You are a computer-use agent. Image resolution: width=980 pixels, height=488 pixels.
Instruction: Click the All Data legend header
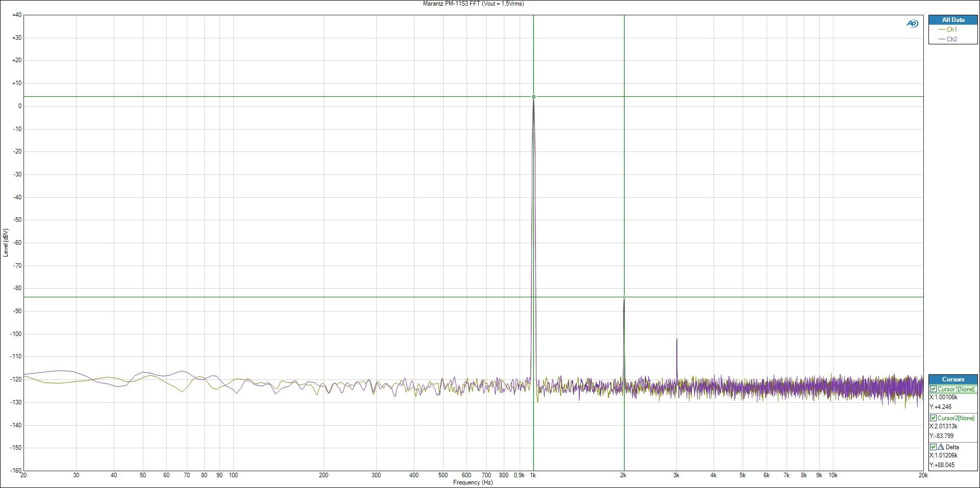pyautogui.click(x=953, y=20)
